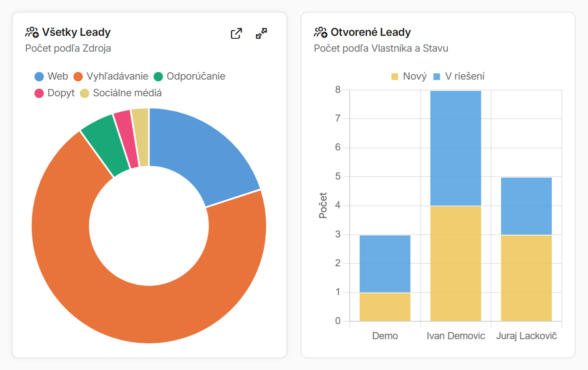Click Juraj Lackovič's blue V riešení bar segment

tap(526, 206)
